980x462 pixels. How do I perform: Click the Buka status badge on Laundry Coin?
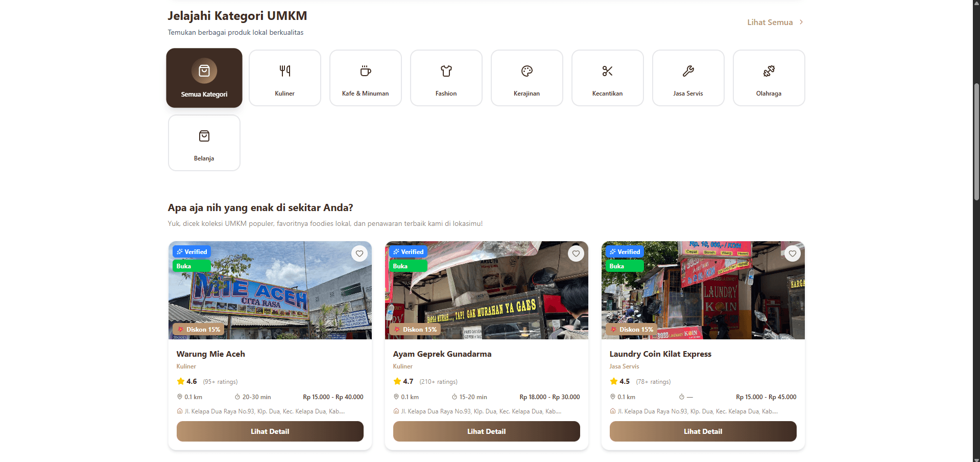tap(624, 266)
